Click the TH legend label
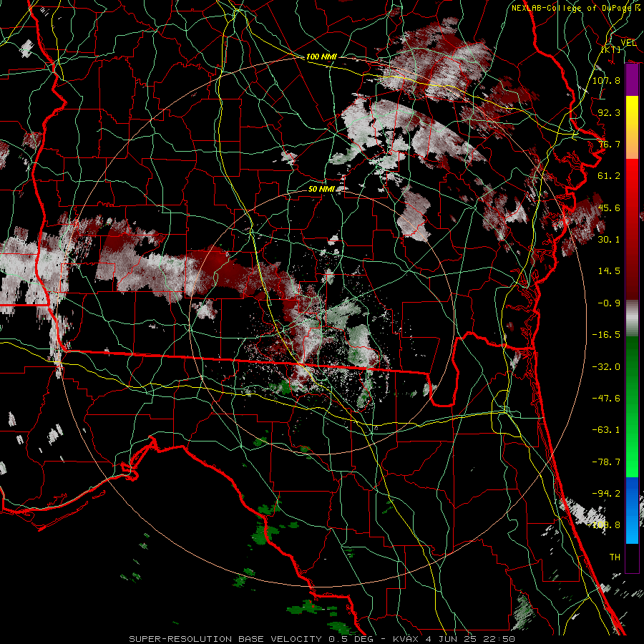This screenshot has width=644, height=644. [615, 557]
